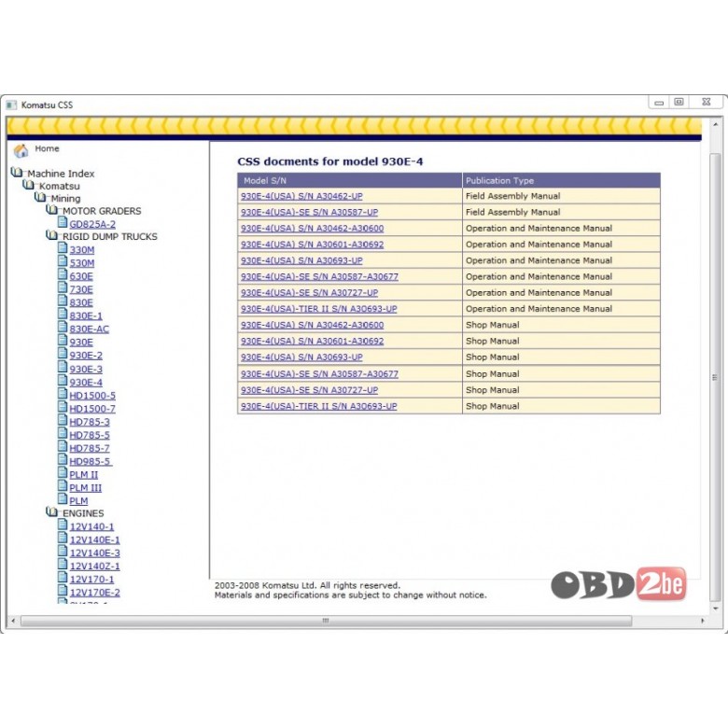Click document icon beside 830E-1

pyautogui.click(x=63, y=314)
